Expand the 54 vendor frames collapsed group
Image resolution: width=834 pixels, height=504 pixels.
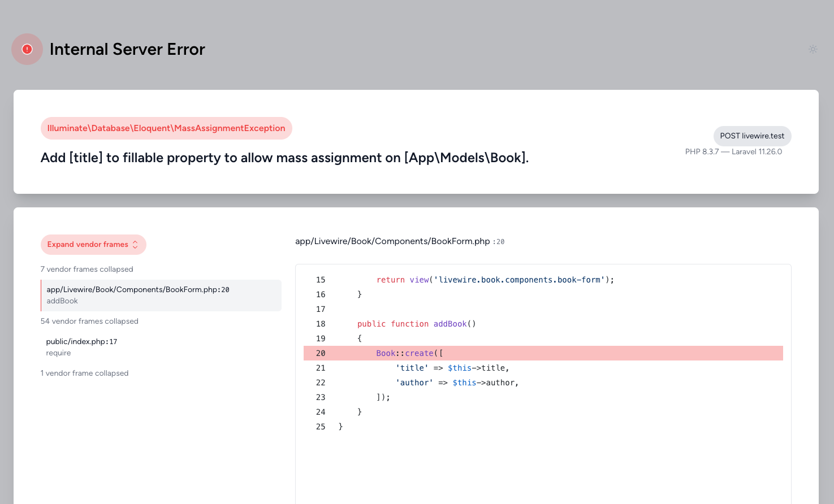pos(89,321)
